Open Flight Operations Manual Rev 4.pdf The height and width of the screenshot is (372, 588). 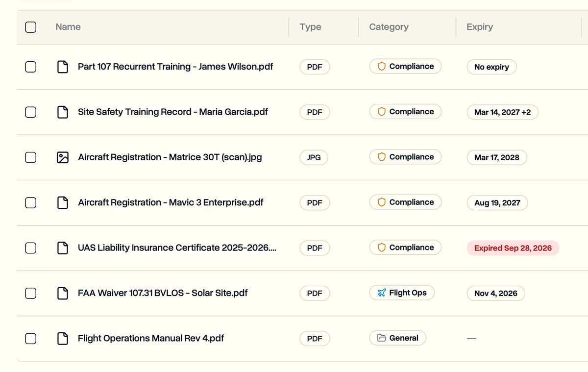click(151, 338)
